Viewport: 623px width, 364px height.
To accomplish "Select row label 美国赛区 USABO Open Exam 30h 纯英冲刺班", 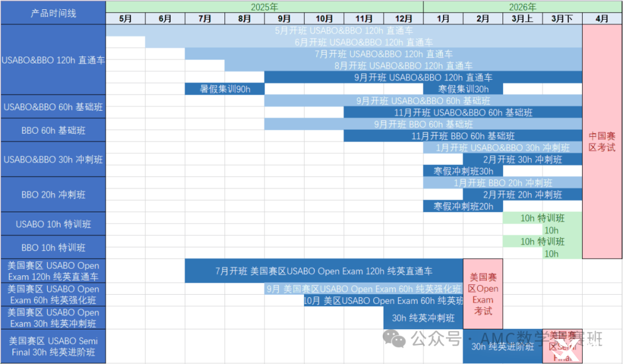I will point(53,317).
